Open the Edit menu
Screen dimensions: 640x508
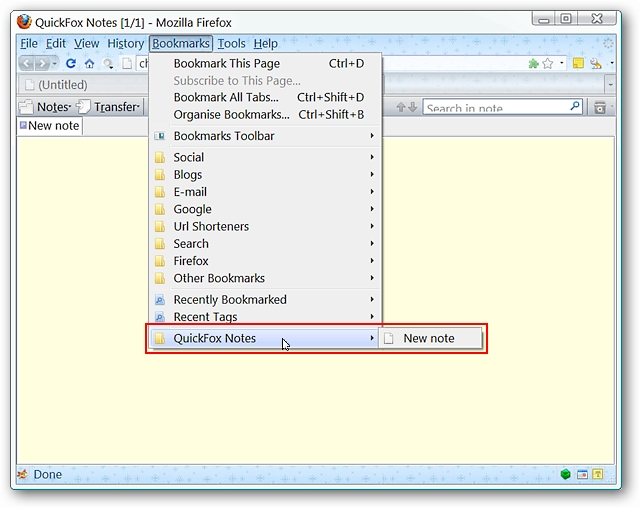(x=56, y=44)
